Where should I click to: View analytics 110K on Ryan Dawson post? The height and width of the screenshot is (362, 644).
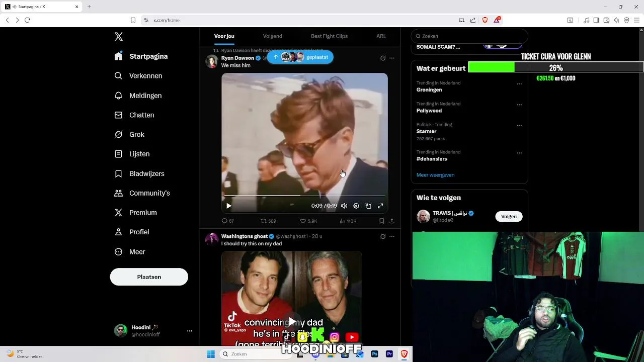[348, 221]
